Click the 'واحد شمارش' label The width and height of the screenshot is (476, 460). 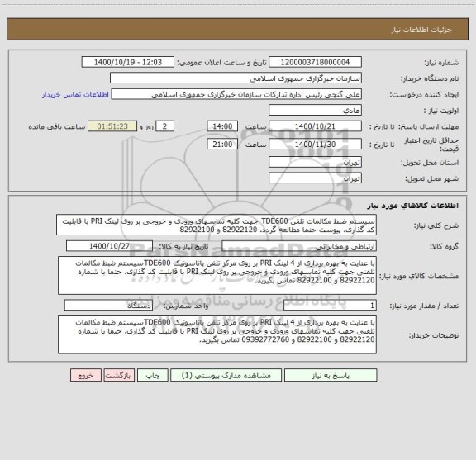186,306
